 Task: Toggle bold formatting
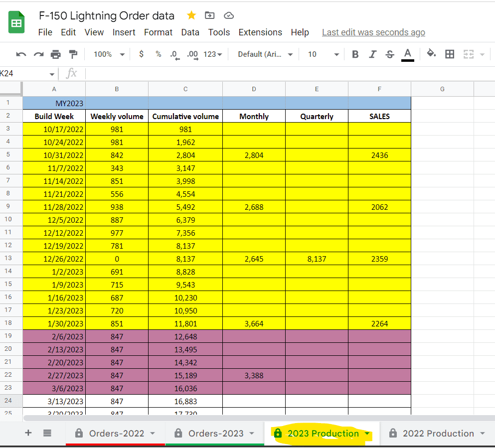click(355, 54)
